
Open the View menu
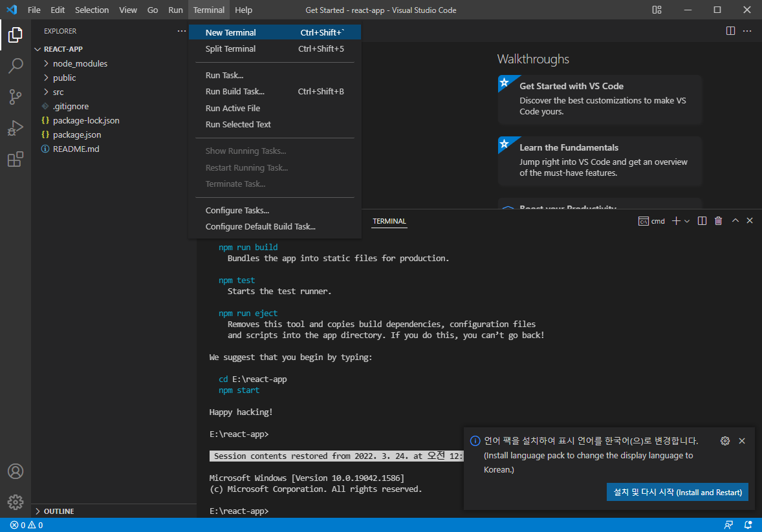coord(128,10)
